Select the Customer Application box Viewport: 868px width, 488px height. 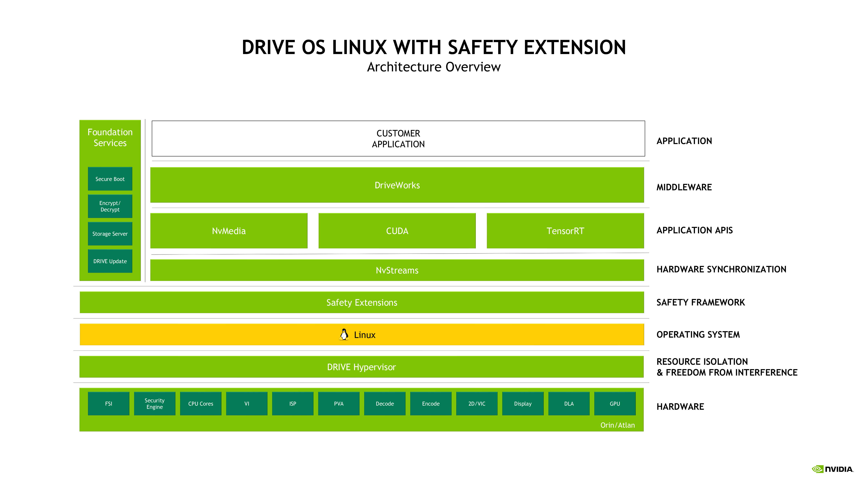pyautogui.click(x=398, y=138)
